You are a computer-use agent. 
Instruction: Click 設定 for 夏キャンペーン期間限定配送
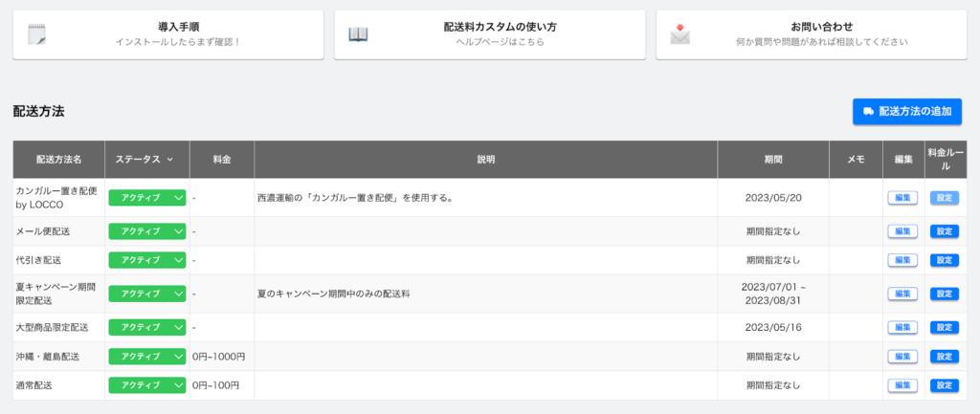945,294
